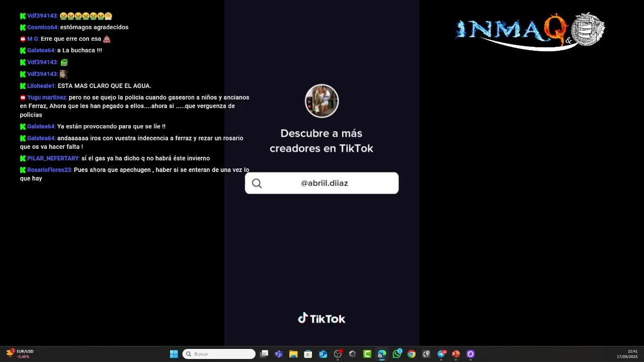Open File Explorer from taskbar
This screenshot has width=644, height=362.
tap(293, 354)
